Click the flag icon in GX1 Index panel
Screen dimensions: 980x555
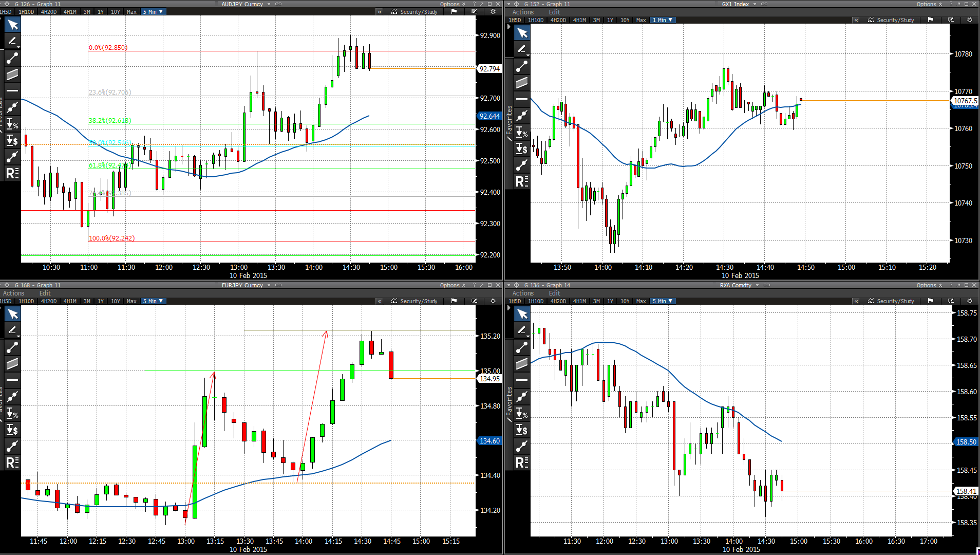[931, 20]
